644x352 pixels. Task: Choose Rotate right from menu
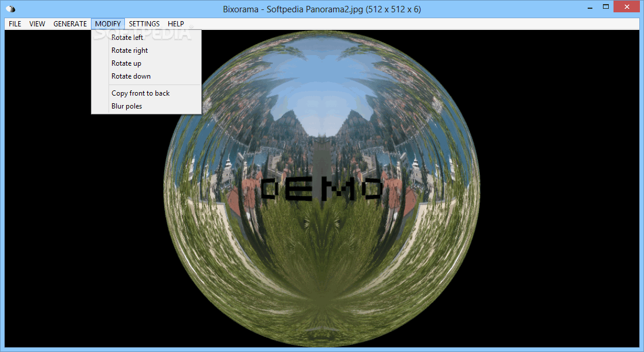click(x=146, y=50)
